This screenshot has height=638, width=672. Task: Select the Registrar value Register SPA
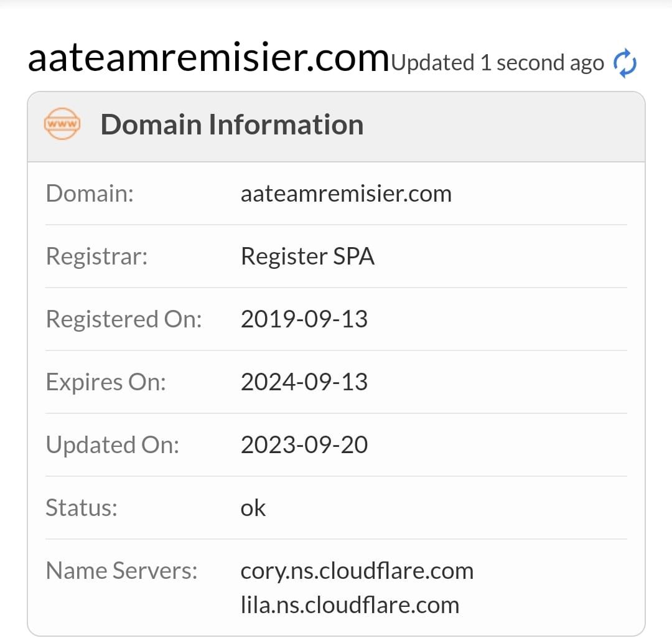(308, 256)
